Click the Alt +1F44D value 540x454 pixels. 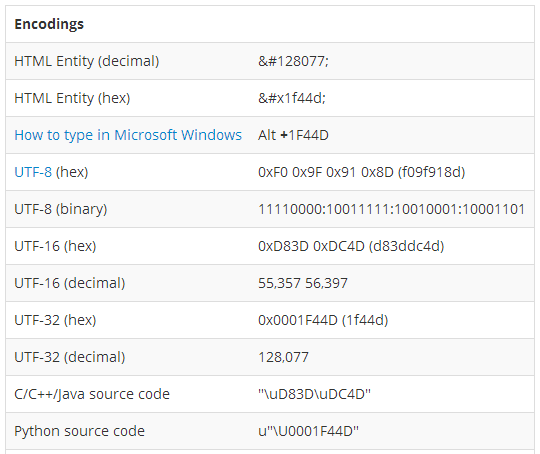[x=293, y=135]
